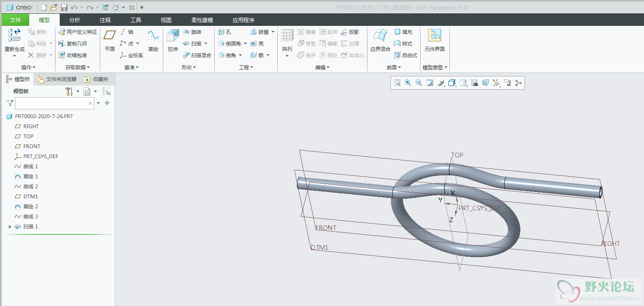Switch to the 应用程序 ribbon tab
The height and width of the screenshot is (306, 644).
coord(243,20)
